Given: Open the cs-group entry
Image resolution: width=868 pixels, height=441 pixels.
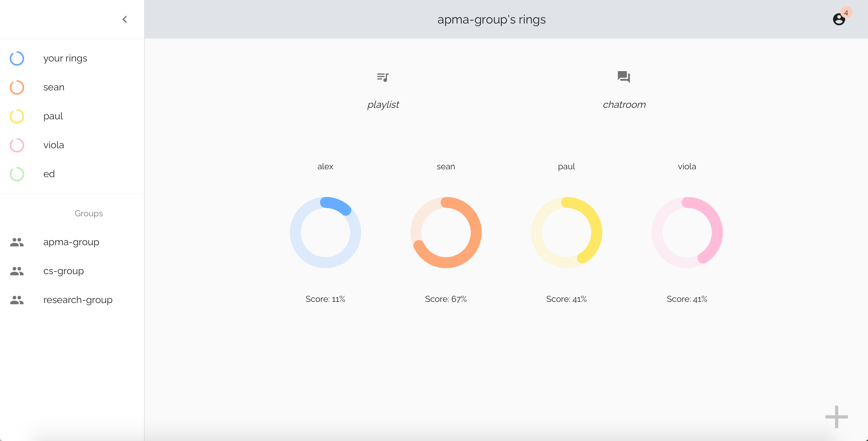Looking at the screenshot, I should click(x=63, y=271).
